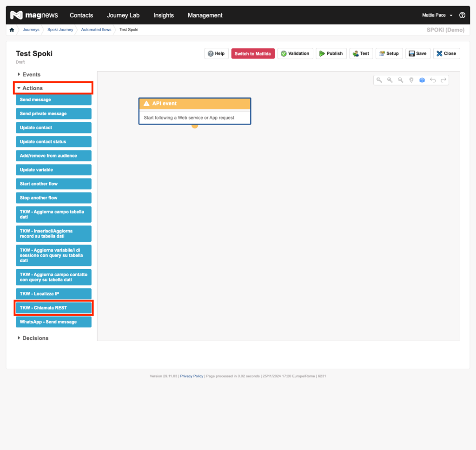Publish the Test Spoki flow

(x=331, y=53)
